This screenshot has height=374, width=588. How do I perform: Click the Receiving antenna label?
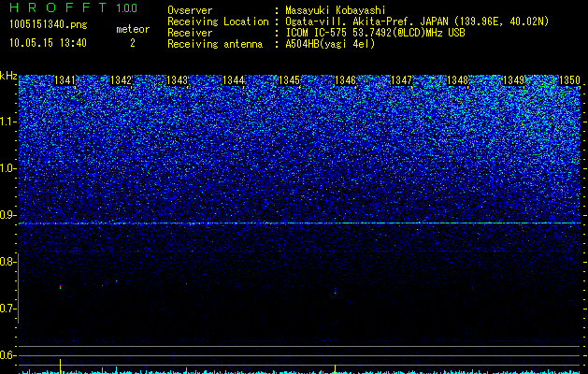point(215,44)
